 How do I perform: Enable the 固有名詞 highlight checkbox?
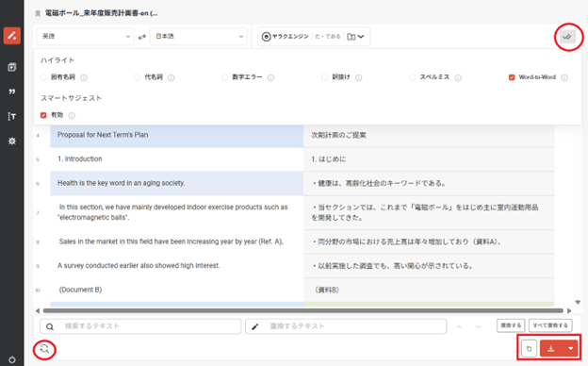[x=43, y=77]
